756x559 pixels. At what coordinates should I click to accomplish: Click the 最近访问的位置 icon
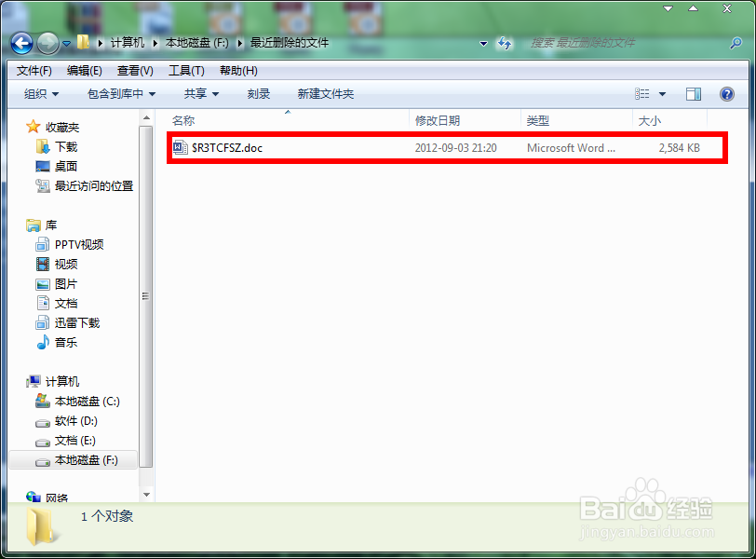tap(43, 185)
